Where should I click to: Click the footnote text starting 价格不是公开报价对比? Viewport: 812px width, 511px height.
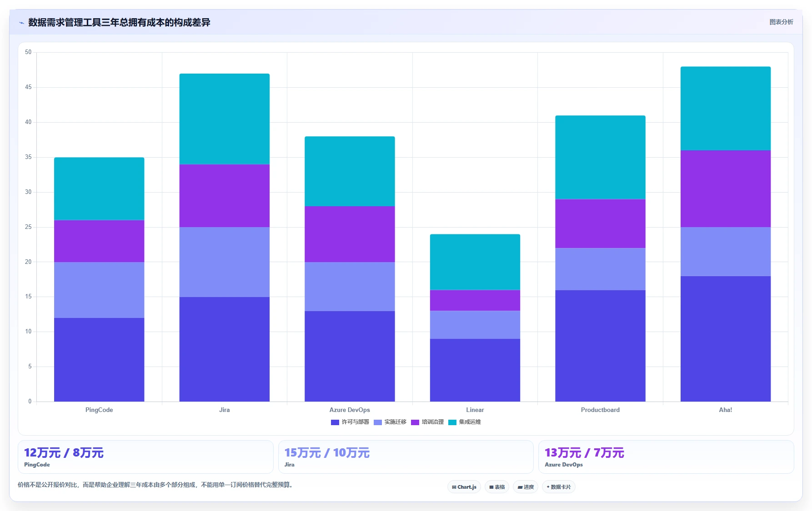pos(156,485)
